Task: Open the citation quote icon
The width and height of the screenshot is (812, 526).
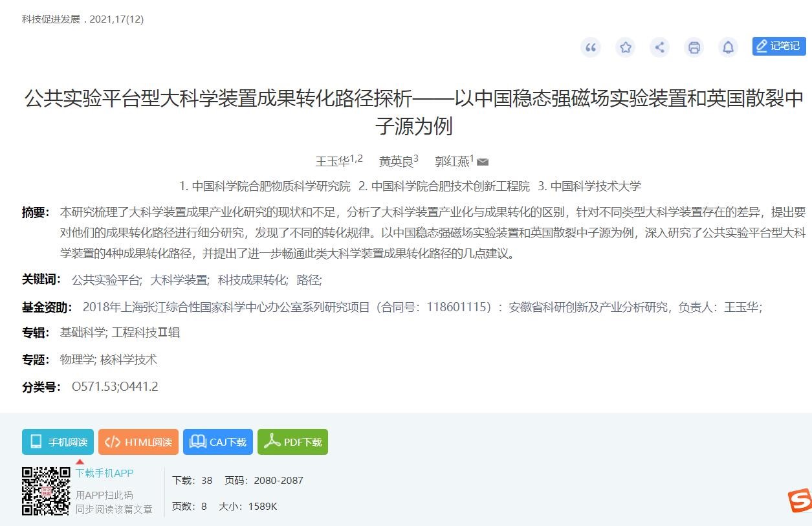Action: (590, 47)
